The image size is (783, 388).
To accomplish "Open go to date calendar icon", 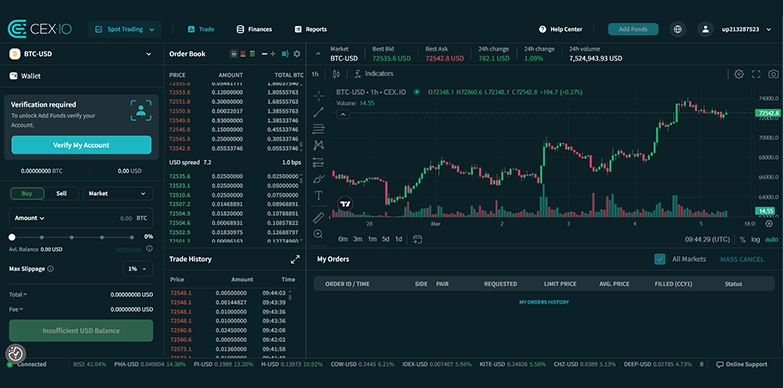I will pyautogui.click(x=417, y=239).
